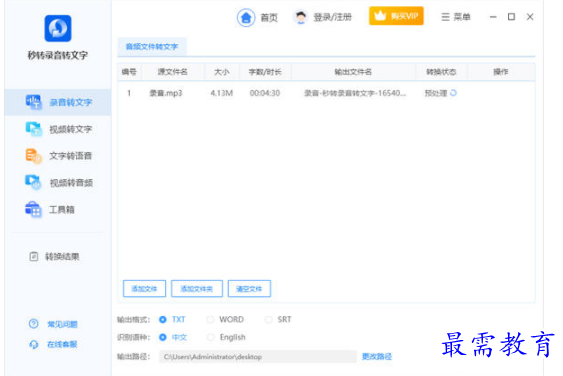Viewport: 563px width, 376px height.
Task: Click the 源文件名 column header
Action: coord(173,72)
